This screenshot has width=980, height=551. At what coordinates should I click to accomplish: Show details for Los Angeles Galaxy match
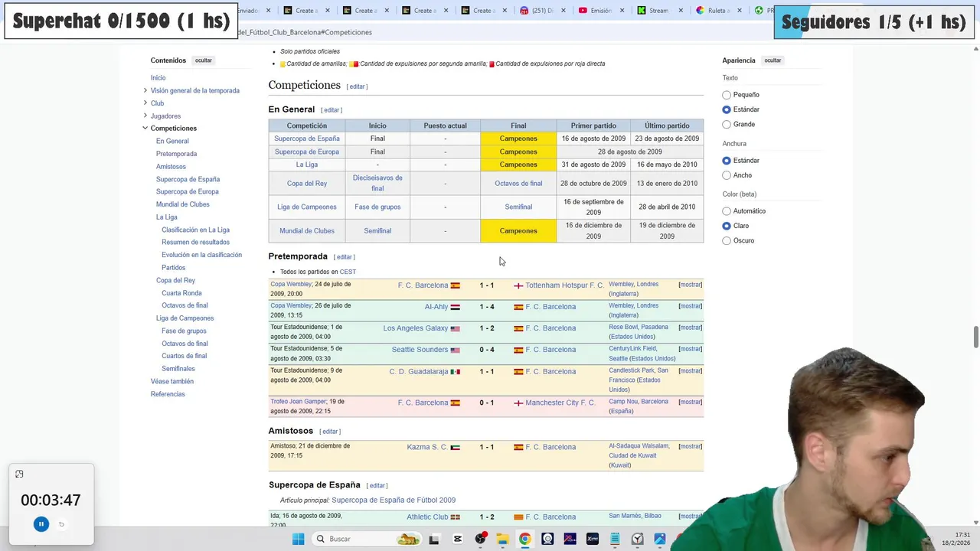[x=690, y=328]
